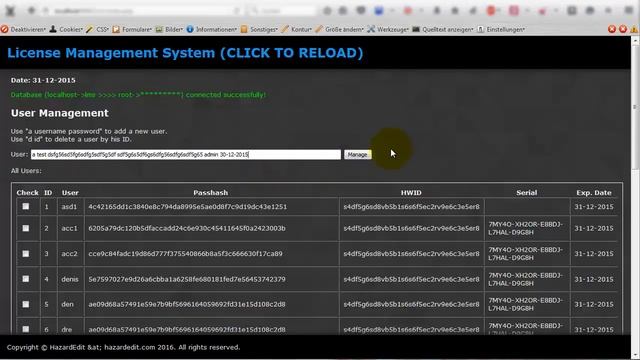
Task: Open the Quelltext anzeigen menu
Action: tap(443, 29)
